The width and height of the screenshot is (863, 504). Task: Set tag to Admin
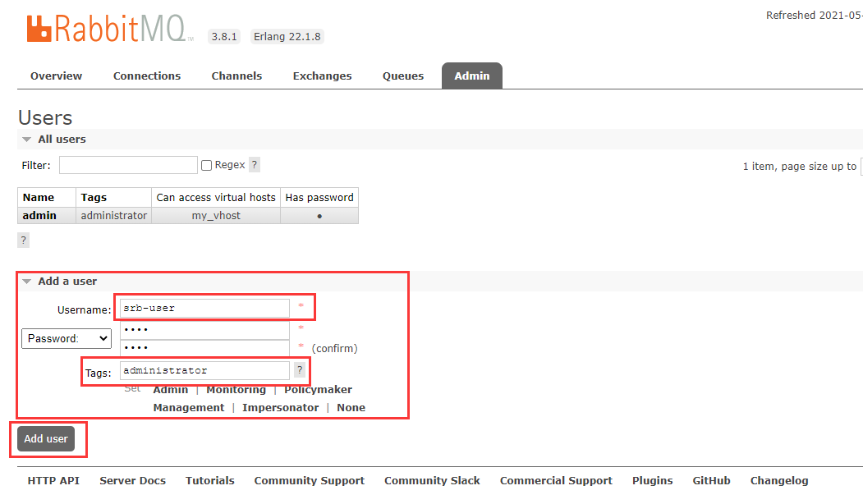[171, 390]
